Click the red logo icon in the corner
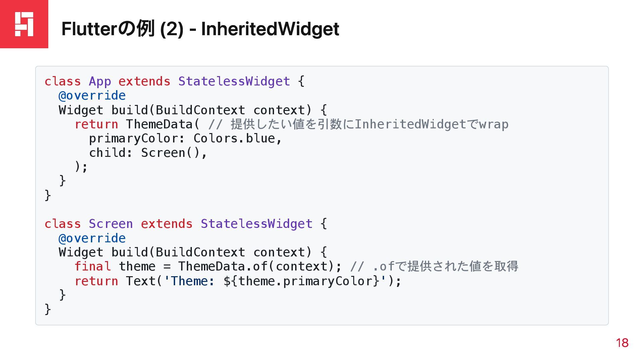644x362 pixels. click(24, 24)
